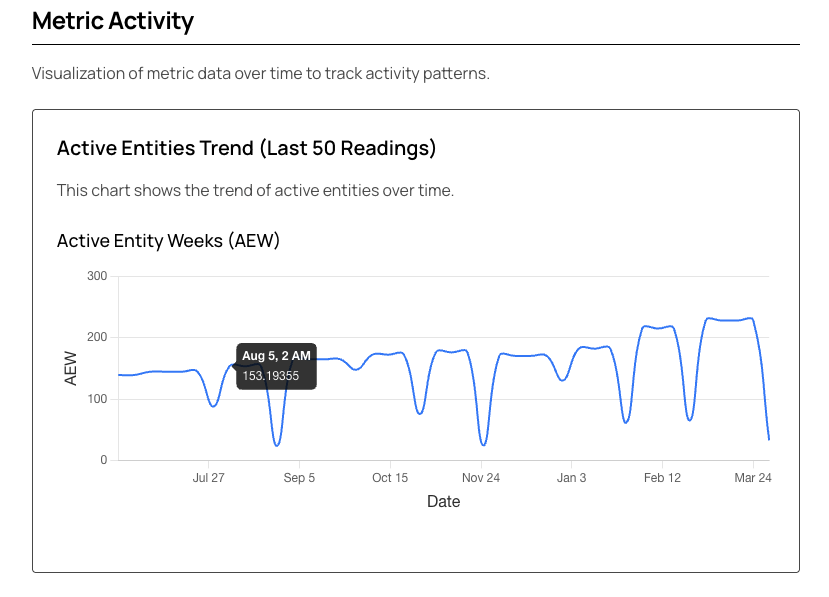Click the "Aug 5, 2 AM" tooltip label

tap(276, 356)
